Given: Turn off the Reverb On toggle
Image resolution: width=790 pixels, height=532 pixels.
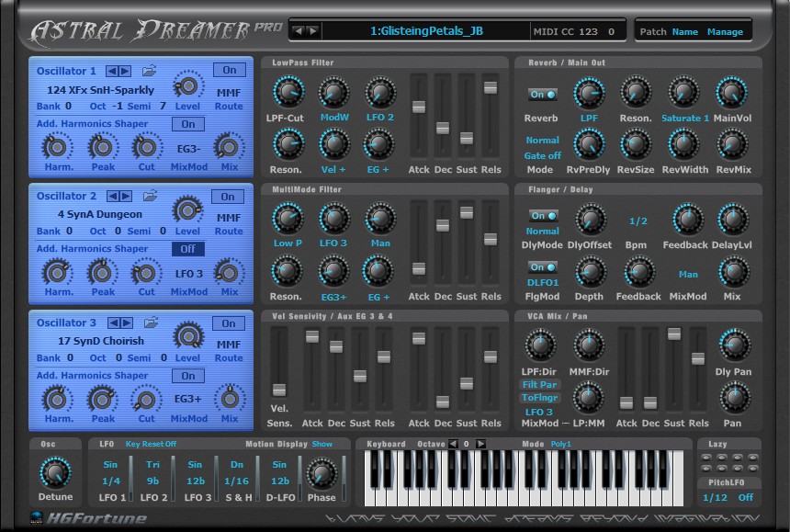Looking at the screenshot, I should 541,93.
